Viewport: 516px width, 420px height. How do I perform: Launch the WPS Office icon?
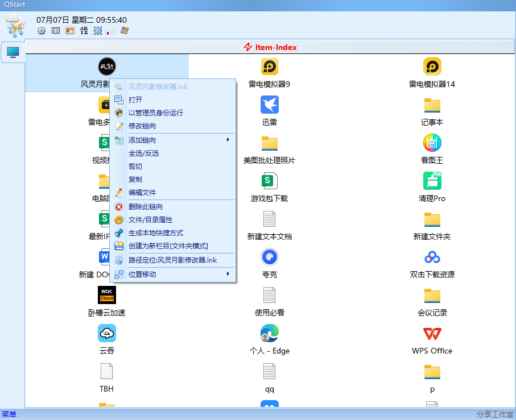pyautogui.click(x=432, y=334)
